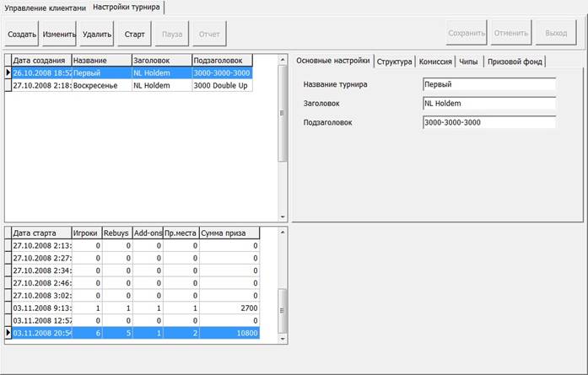Open the Призовой фонд tab
The image size is (588, 375).
coord(515,62)
